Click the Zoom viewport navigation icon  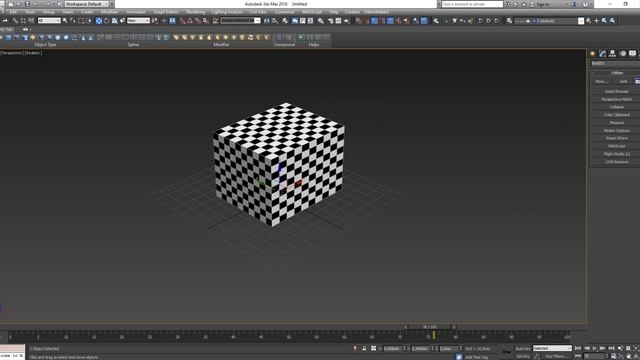(620, 348)
